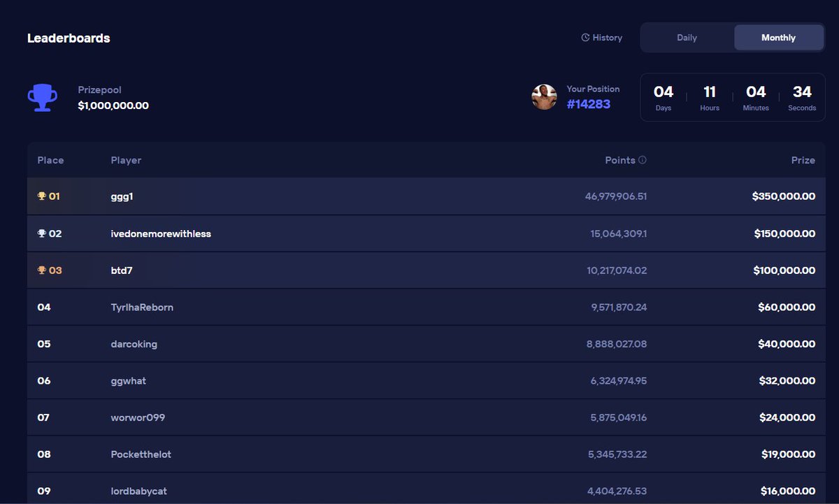Click the Points info icon

click(x=643, y=160)
